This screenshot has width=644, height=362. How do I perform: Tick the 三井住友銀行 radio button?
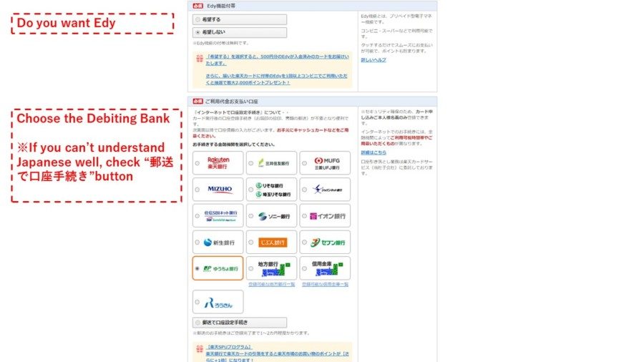coord(251,163)
